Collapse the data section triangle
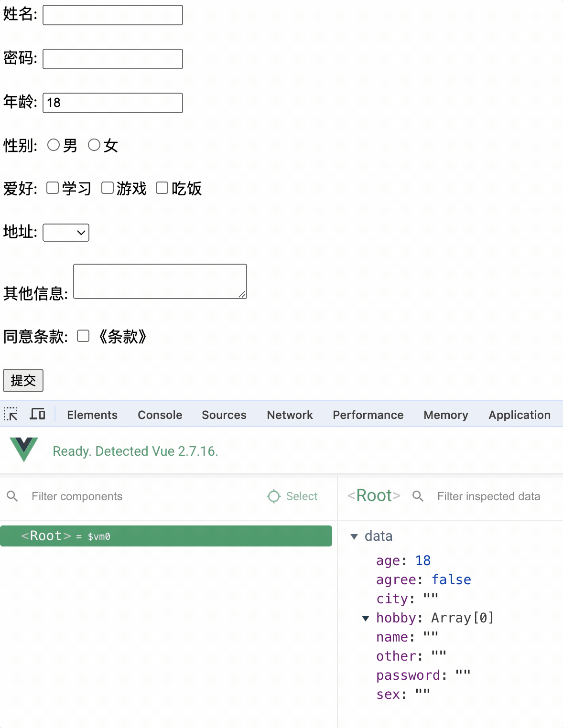 coord(354,536)
